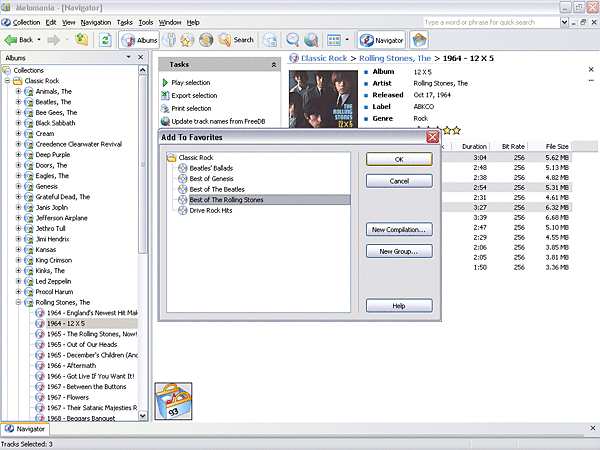
Task: Expand the Beatles, The tree node
Action: coord(18,103)
